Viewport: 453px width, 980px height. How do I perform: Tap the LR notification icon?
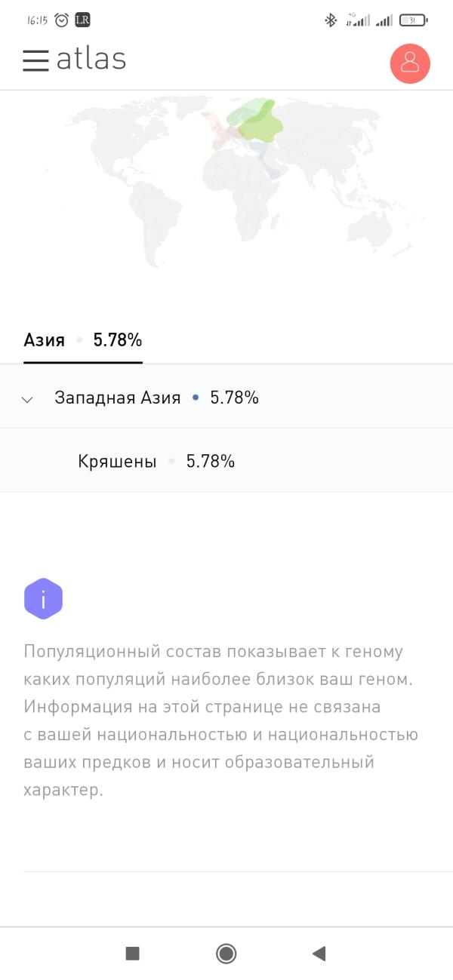[82, 20]
